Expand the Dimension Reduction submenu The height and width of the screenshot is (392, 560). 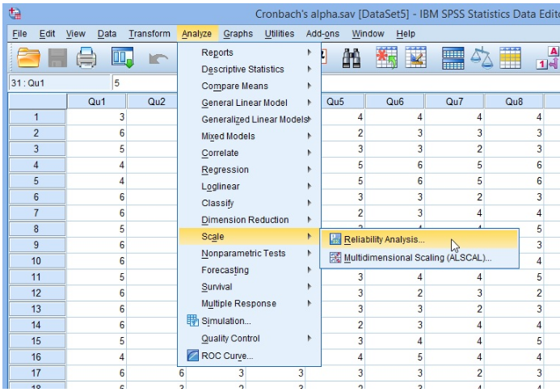(x=249, y=220)
